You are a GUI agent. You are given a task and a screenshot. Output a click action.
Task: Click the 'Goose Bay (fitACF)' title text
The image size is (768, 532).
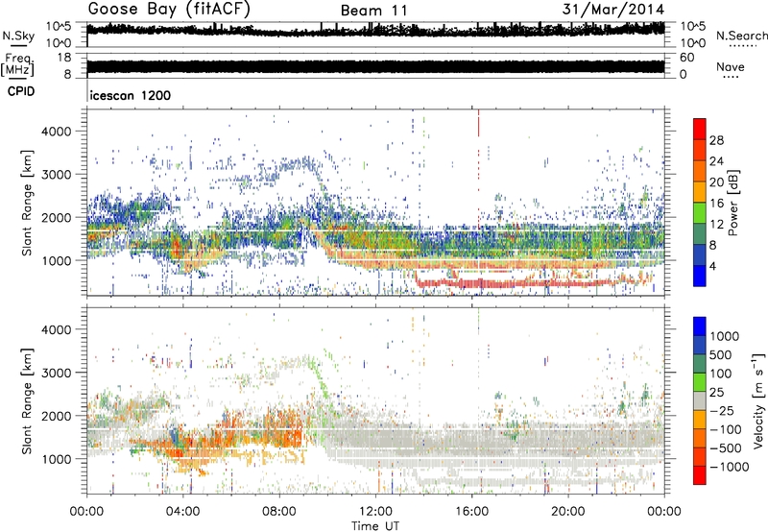click(x=169, y=9)
